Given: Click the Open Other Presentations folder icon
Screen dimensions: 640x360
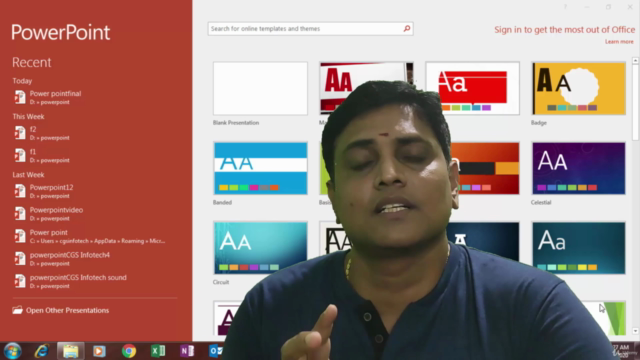Looking at the screenshot, I should click(x=17, y=310).
